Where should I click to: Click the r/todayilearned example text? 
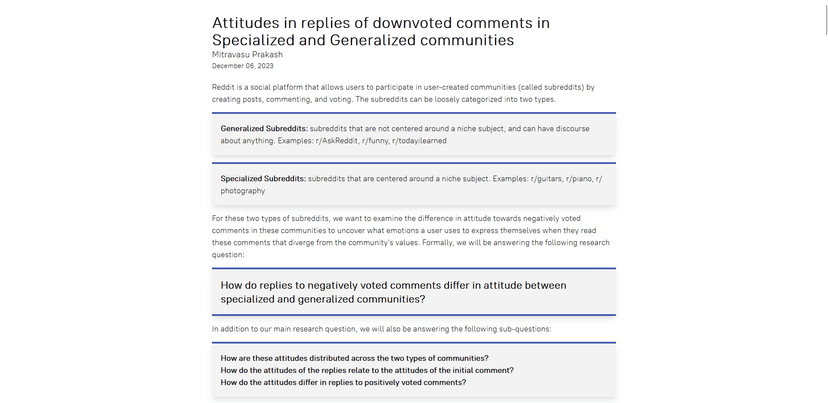419,140
